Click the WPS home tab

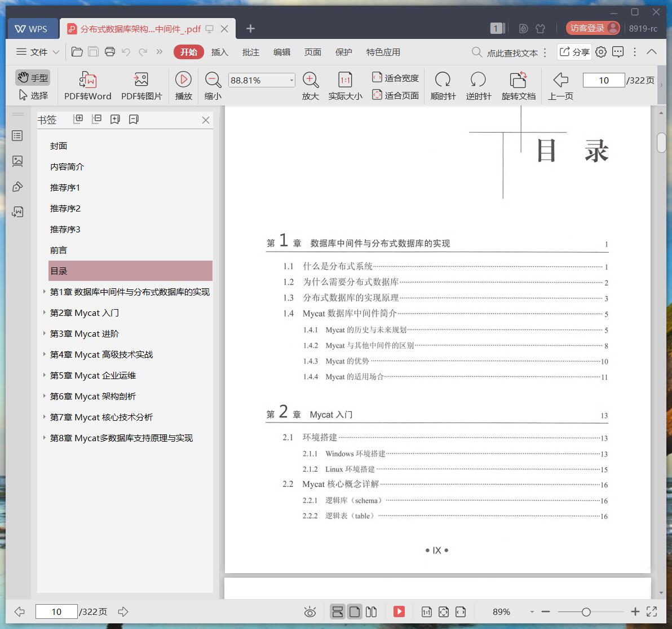tap(32, 29)
